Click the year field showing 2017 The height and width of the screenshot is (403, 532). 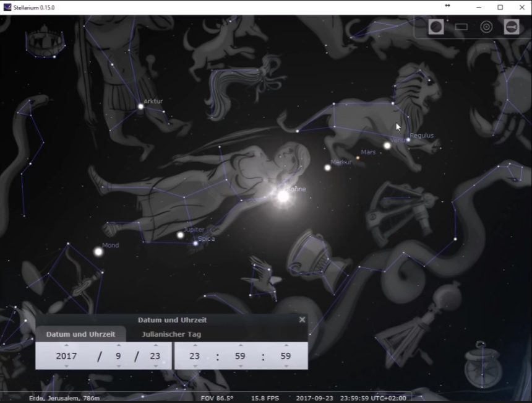pos(67,356)
